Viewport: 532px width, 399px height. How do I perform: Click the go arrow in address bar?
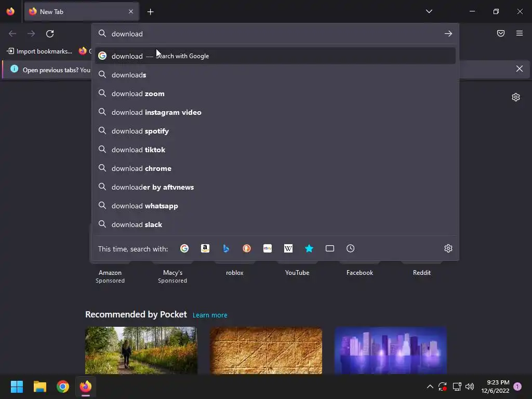[448, 34]
